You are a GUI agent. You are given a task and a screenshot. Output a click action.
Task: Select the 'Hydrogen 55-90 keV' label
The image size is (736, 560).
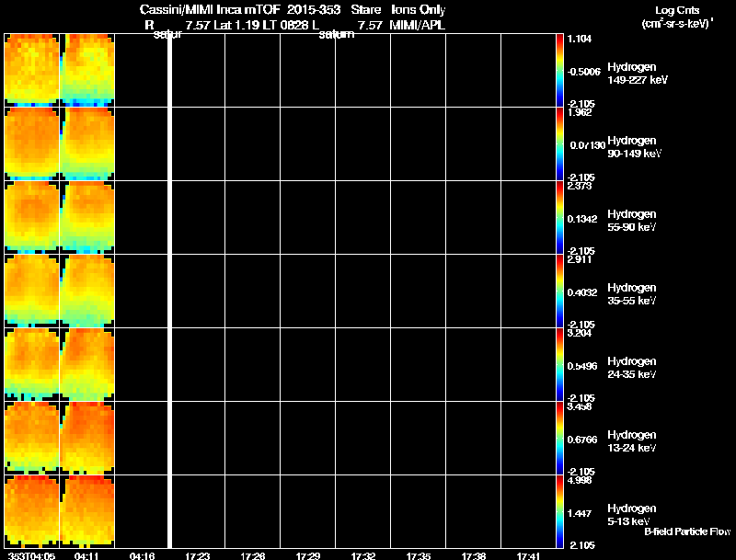coord(632,221)
